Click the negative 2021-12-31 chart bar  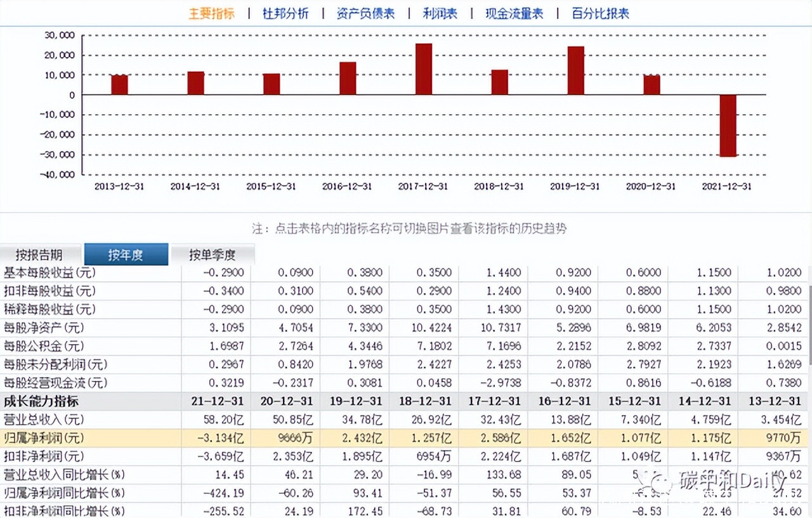728,126
